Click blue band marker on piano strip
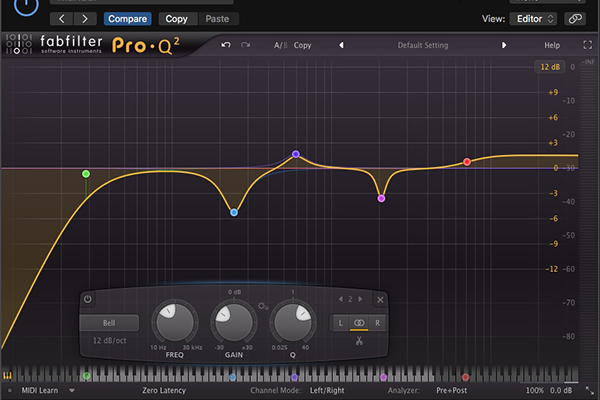This screenshot has height=400, width=600. tap(233, 377)
